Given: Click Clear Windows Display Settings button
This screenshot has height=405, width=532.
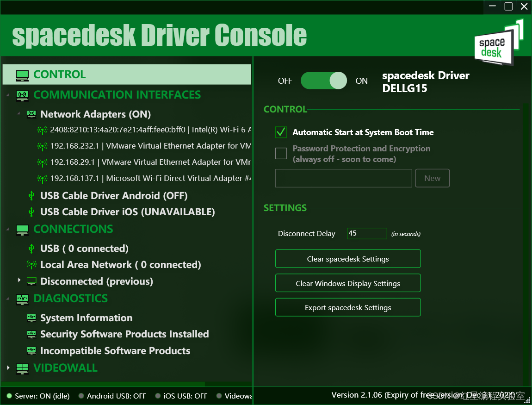Looking at the screenshot, I should coord(348,283).
